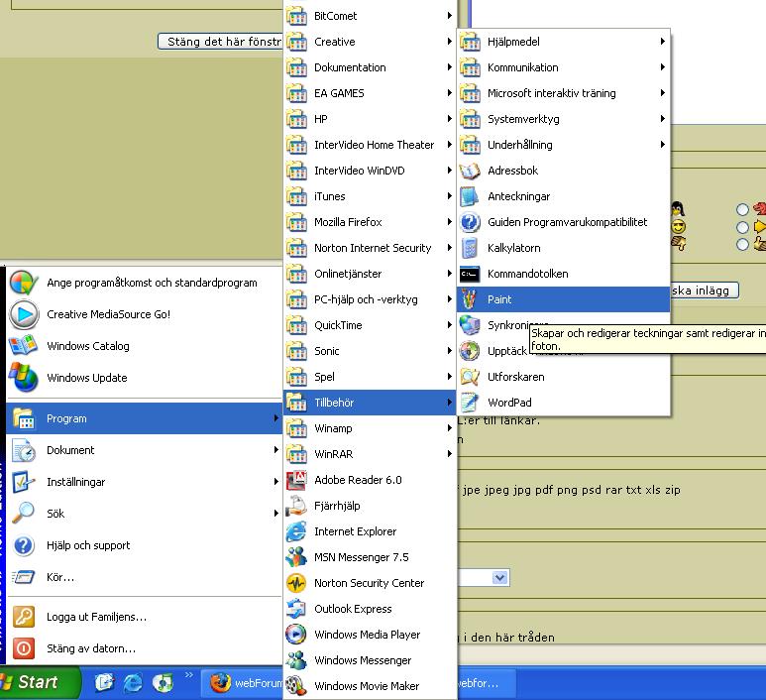
Task: Expand the Hjälpmedel submenu
Action: pos(563,42)
